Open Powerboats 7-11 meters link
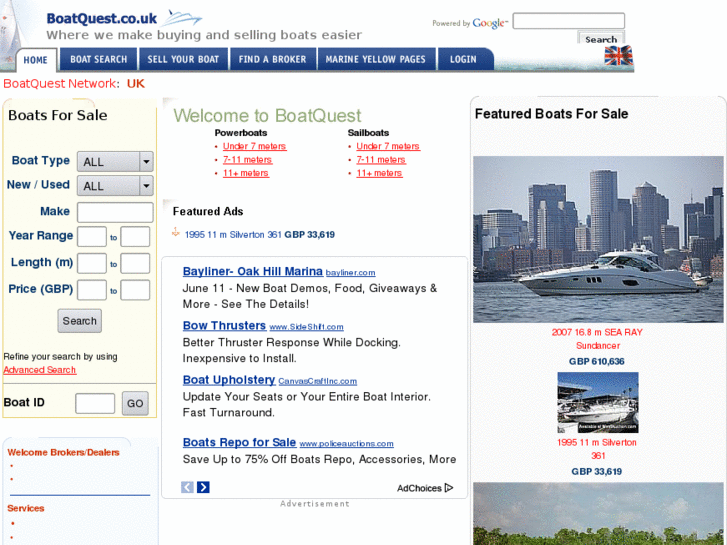727x545 pixels. (248, 160)
